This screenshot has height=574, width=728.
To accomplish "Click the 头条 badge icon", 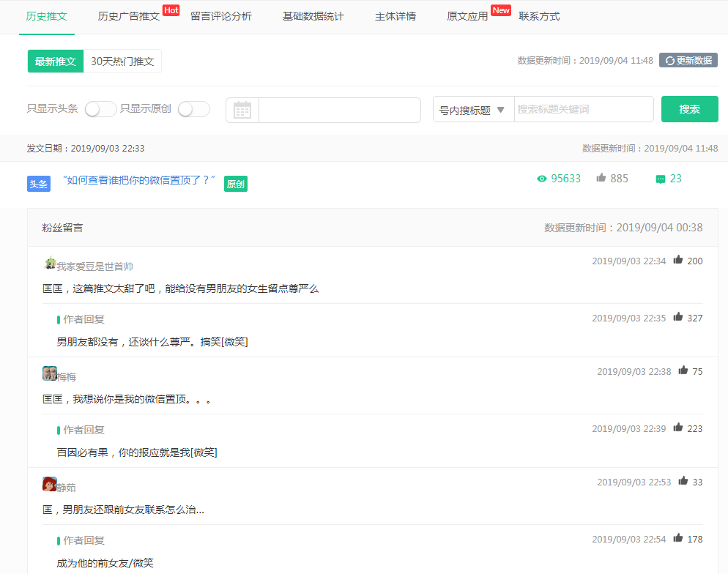I will (39, 184).
